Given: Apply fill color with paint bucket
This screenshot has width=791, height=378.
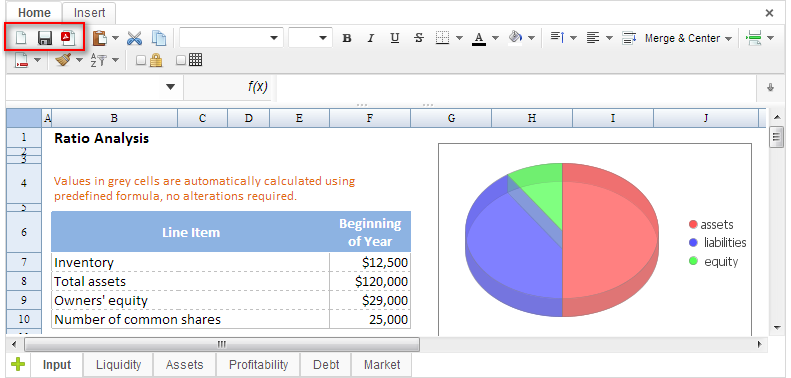Looking at the screenshot, I should click(515, 38).
